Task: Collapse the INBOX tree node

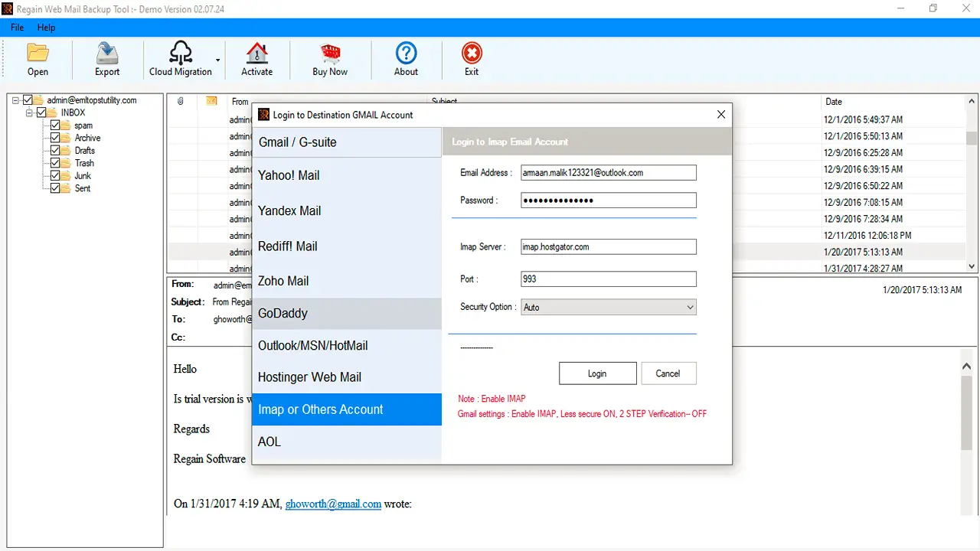Action: (x=29, y=112)
